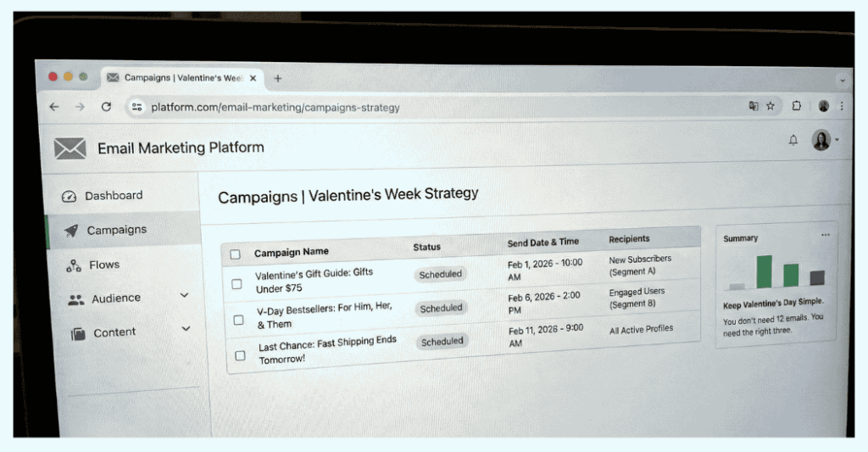The height and width of the screenshot is (452, 868).
Task: Click the browser forward arrow
Action: click(x=81, y=107)
